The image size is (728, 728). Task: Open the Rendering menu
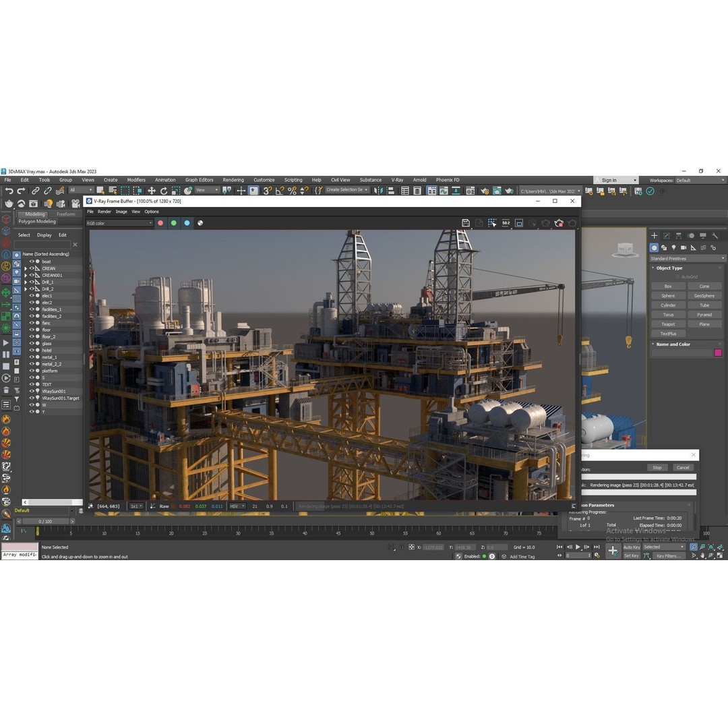click(233, 180)
